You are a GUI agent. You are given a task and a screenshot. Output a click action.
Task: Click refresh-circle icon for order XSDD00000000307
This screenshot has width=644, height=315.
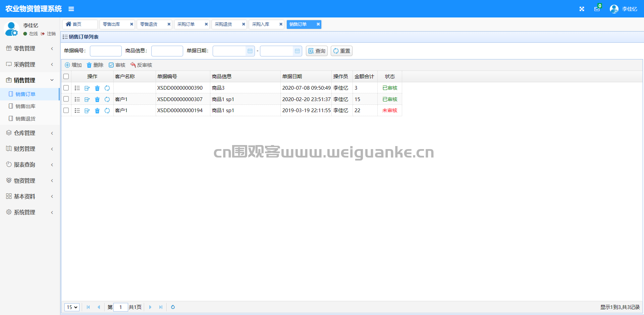pyautogui.click(x=107, y=99)
